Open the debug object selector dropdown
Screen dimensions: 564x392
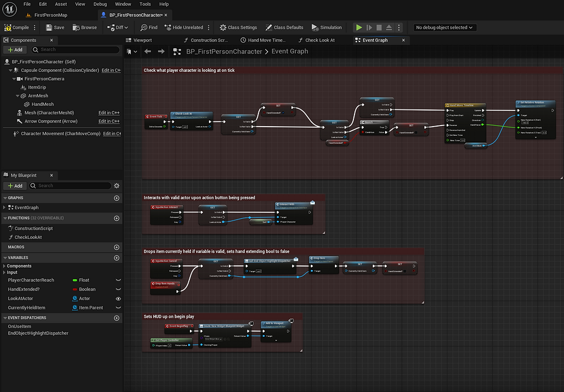click(x=444, y=27)
